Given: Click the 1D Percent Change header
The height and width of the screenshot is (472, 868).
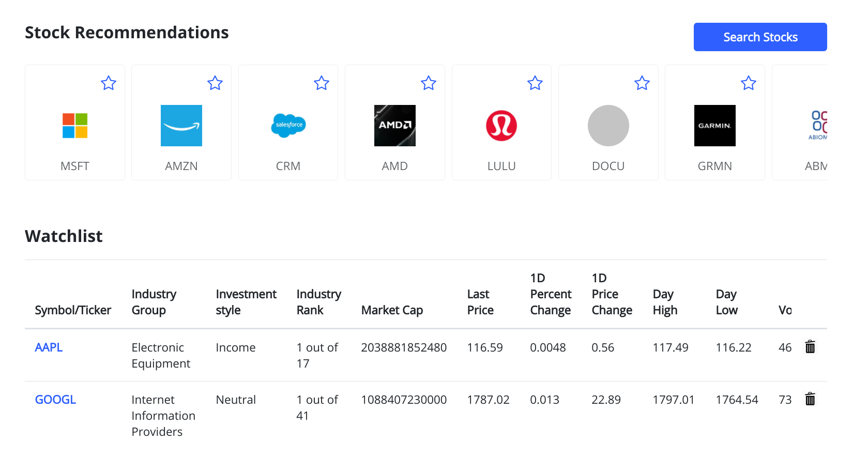Looking at the screenshot, I should click(551, 294).
